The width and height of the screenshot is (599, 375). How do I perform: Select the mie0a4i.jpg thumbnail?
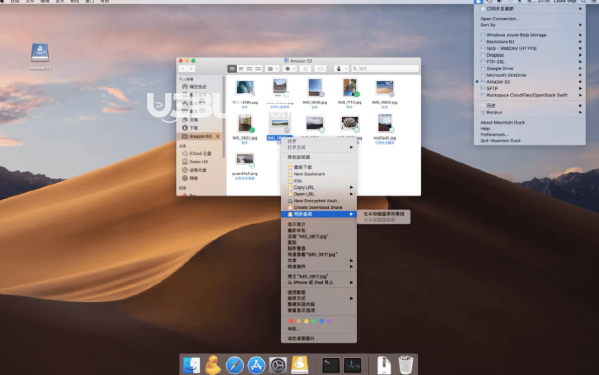pos(384,124)
